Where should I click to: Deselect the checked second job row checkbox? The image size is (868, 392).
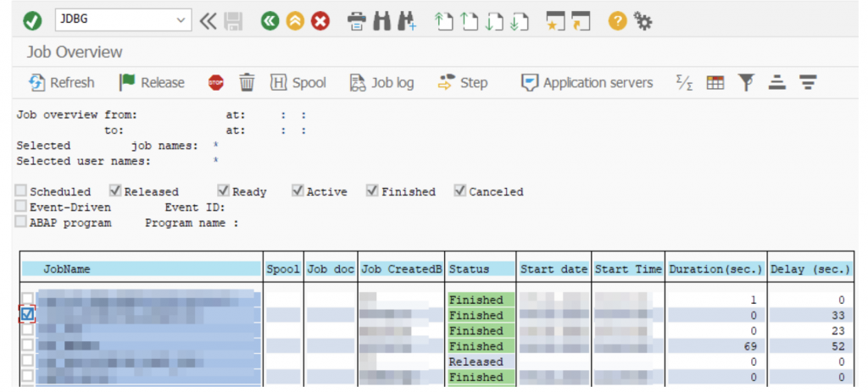(x=28, y=315)
